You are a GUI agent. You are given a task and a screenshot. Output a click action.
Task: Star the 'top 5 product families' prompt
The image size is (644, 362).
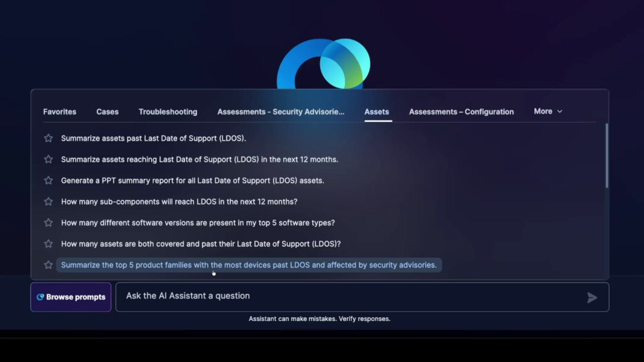[48, 265]
